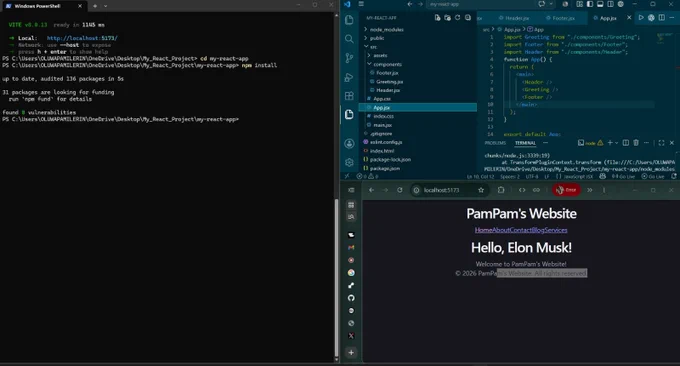Expand node_modules folder

(384, 29)
